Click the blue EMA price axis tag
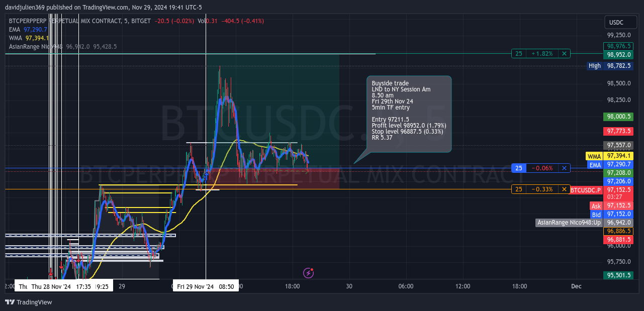Viewport: 644px width, 311px height. [609, 164]
